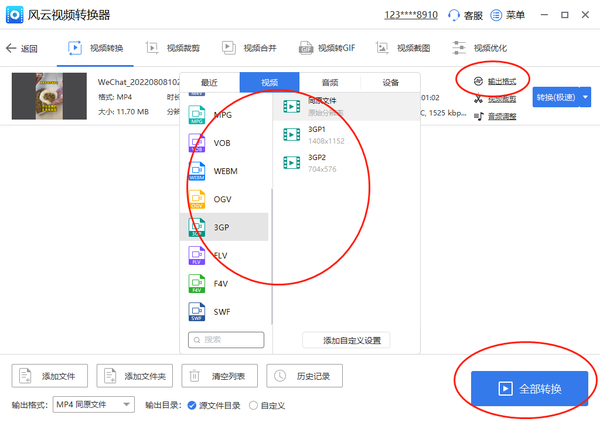Switch to 视频合并 tab
Image resolution: width=600 pixels, height=422 pixels.
point(249,48)
